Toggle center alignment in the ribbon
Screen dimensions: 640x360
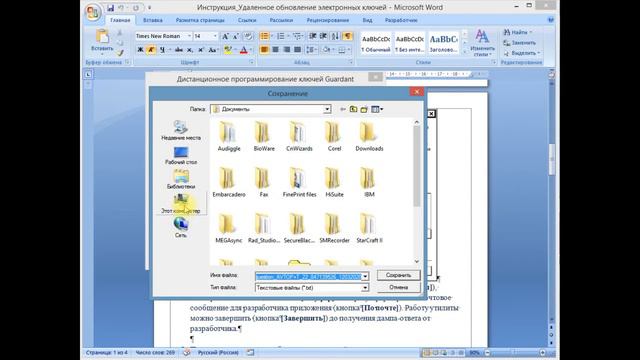pyautogui.click(x=276, y=50)
